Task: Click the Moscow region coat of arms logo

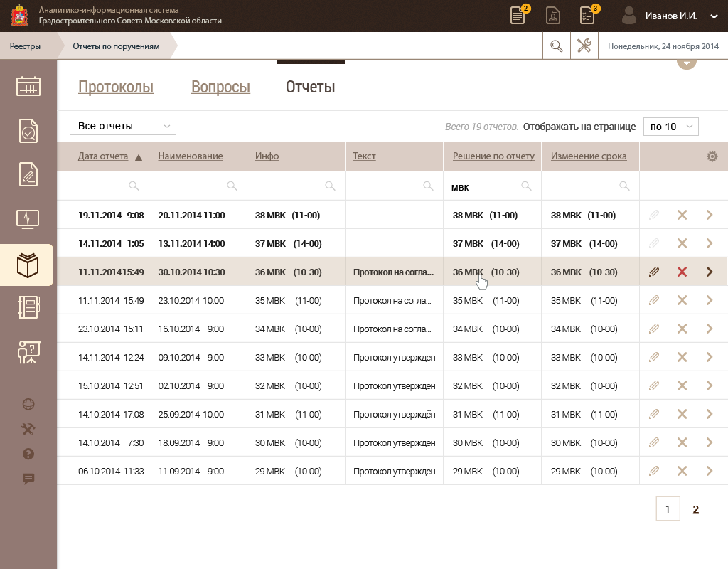Action: click(19, 16)
